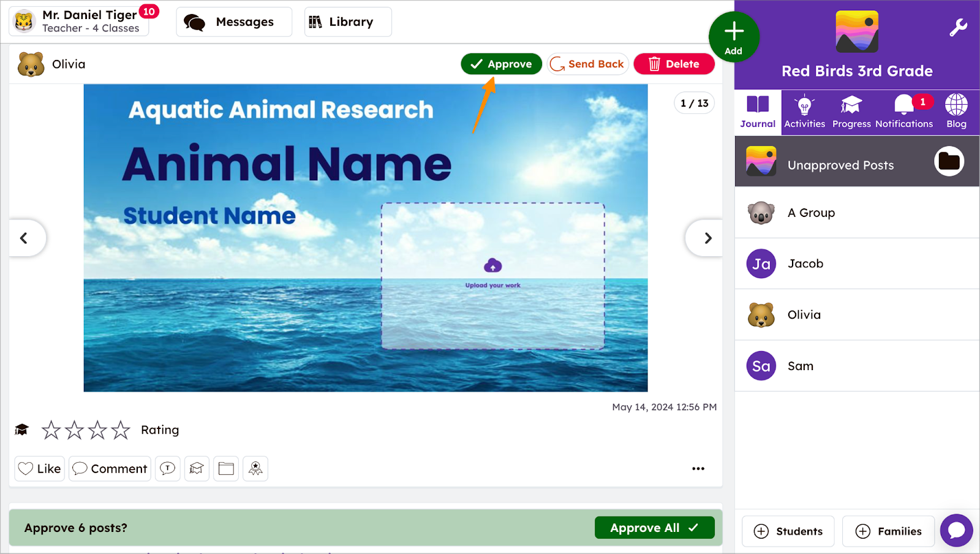Switch to the Journal tab
The height and width of the screenshot is (554, 980).
757,112
